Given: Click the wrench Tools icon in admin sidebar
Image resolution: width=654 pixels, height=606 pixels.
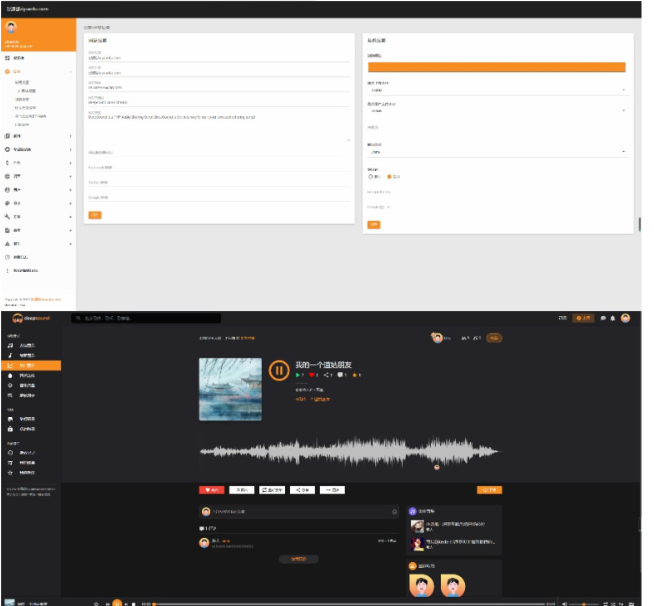Looking at the screenshot, I should pos(8,216).
